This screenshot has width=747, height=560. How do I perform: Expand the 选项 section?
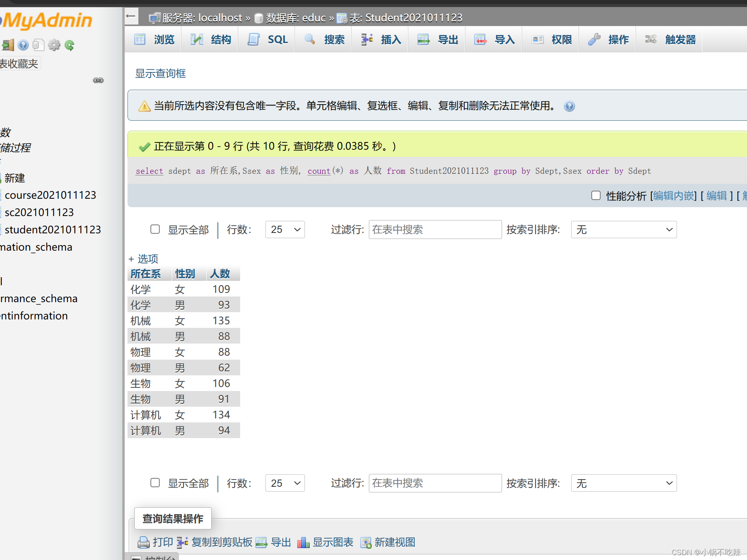143,259
